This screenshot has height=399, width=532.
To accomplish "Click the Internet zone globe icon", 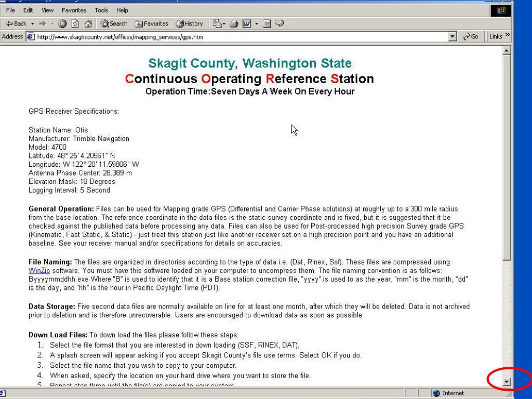I will 436,393.
